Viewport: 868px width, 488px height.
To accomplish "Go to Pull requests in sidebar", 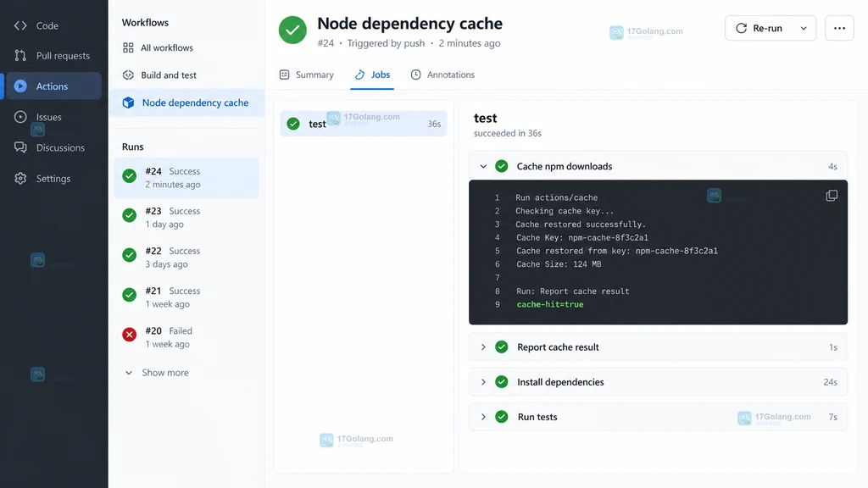I will coord(53,55).
